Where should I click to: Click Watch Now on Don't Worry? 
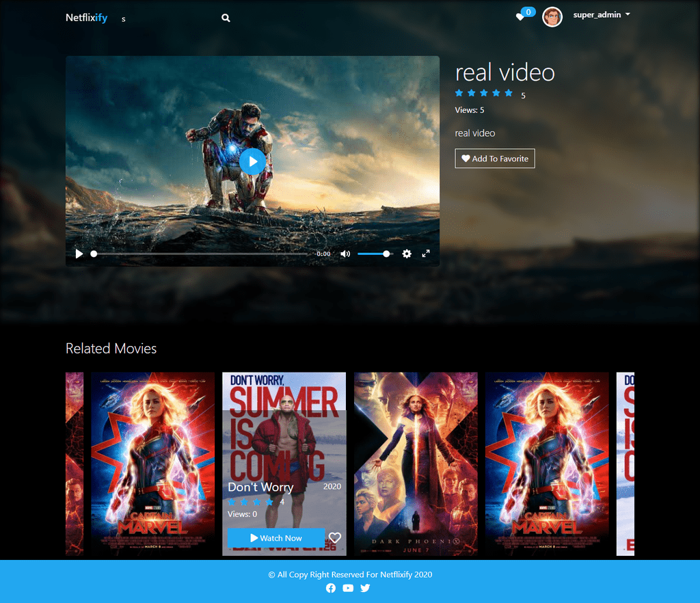pyautogui.click(x=276, y=538)
